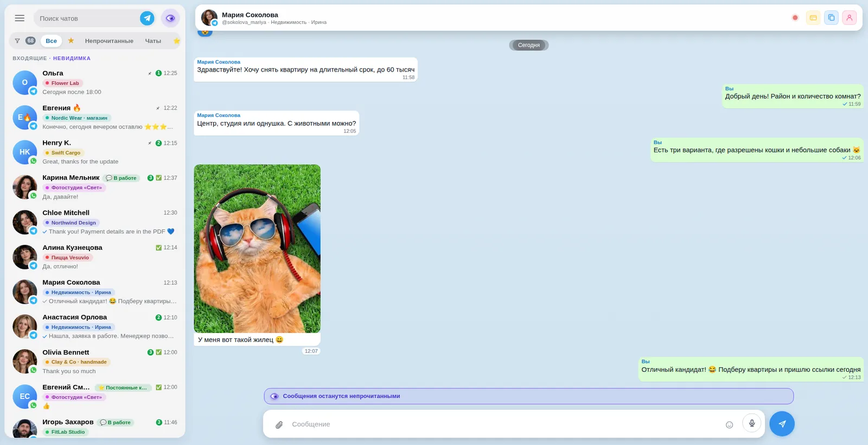Open the chat filter funnel icon
Image resolution: width=868 pixels, height=445 pixels.
point(17,41)
